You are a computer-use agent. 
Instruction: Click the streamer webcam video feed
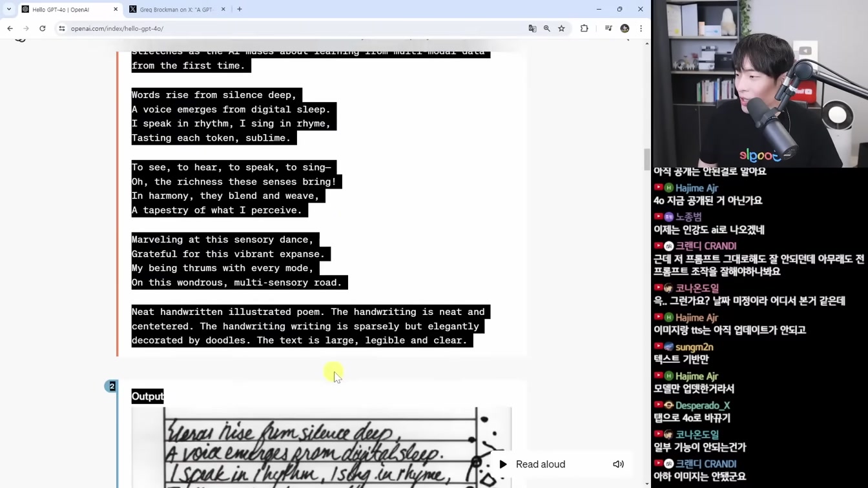759,83
